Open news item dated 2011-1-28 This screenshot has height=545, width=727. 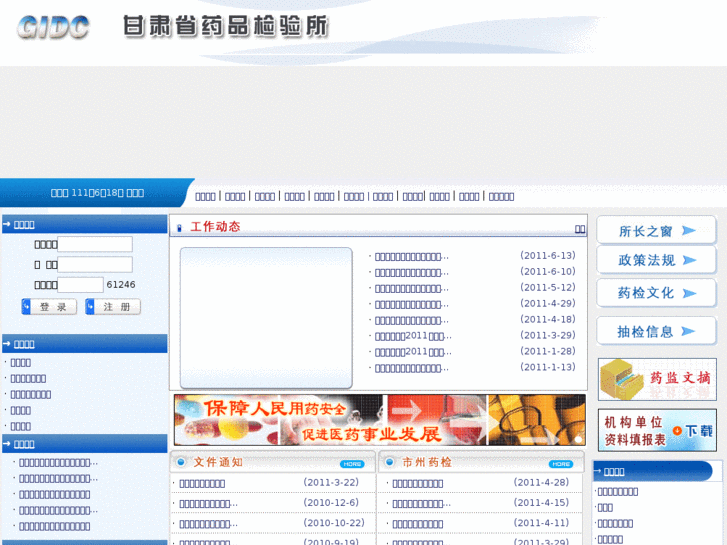413,352
